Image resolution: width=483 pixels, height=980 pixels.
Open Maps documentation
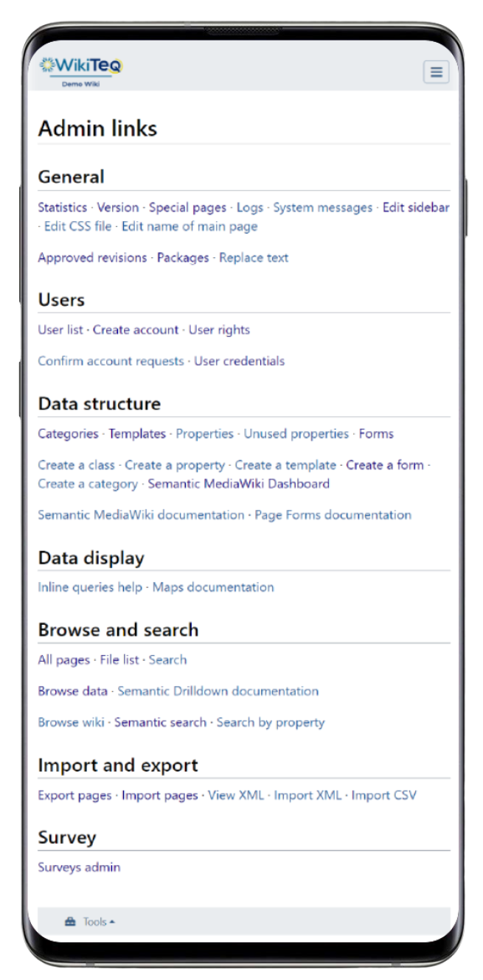tap(212, 587)
